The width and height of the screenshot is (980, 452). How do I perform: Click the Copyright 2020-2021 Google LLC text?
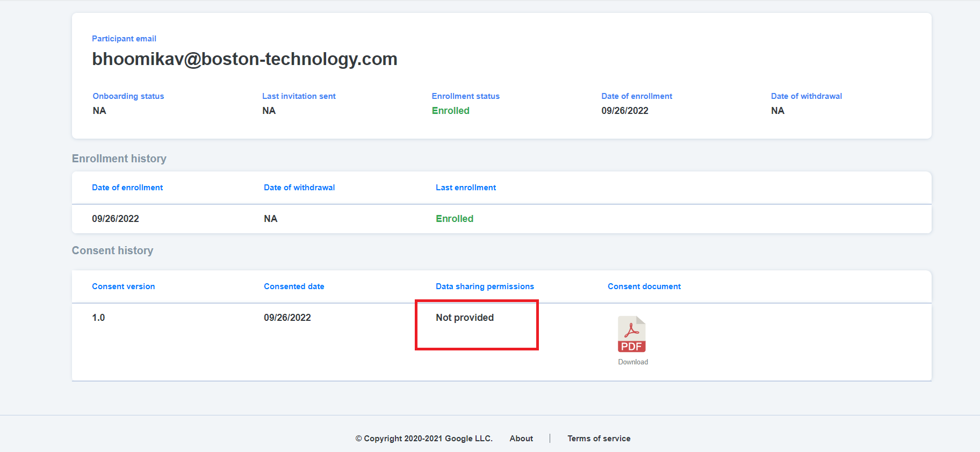click(424, 439)
